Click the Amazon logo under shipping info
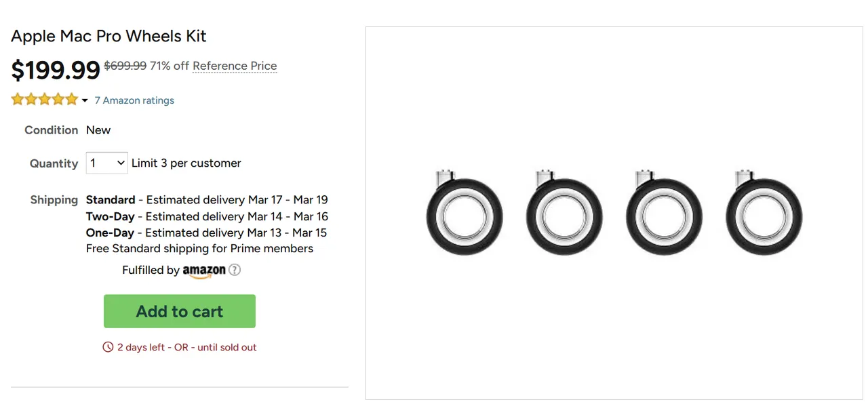This screenshot has width=868, height=402. (204, 270)
